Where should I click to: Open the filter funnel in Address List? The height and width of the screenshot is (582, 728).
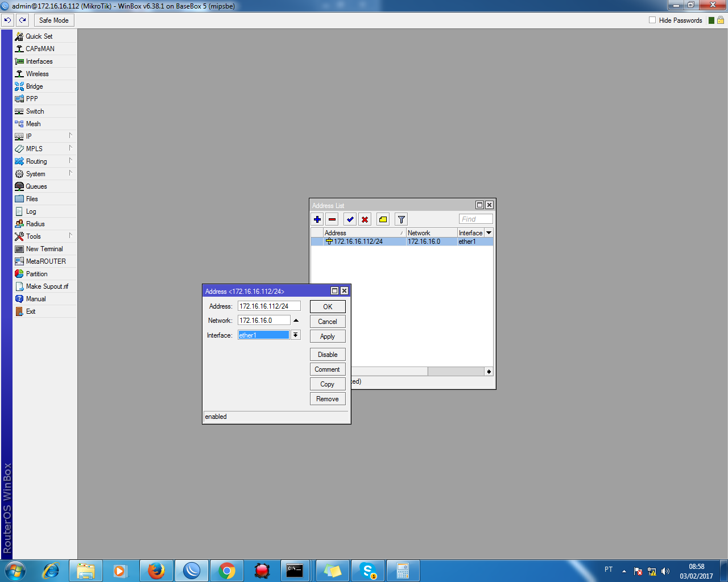(x=402, y=219)
